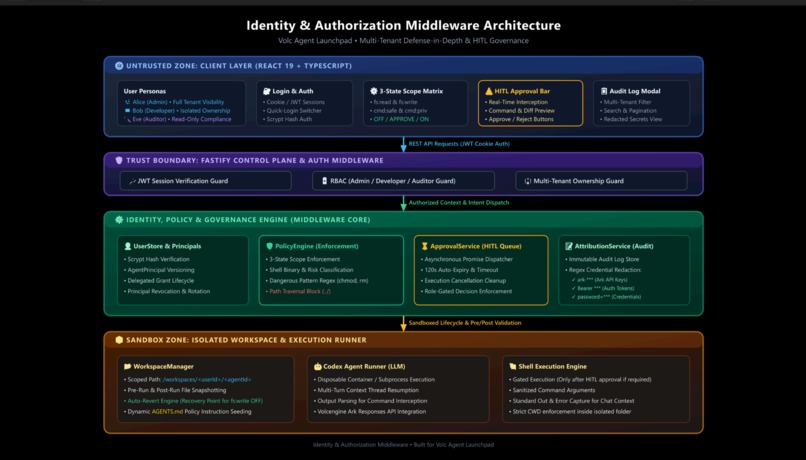The height and width of the screenshot is (460, 806).
Task: Click the icon before Alice (Admin)
Action: click(127, 102)
